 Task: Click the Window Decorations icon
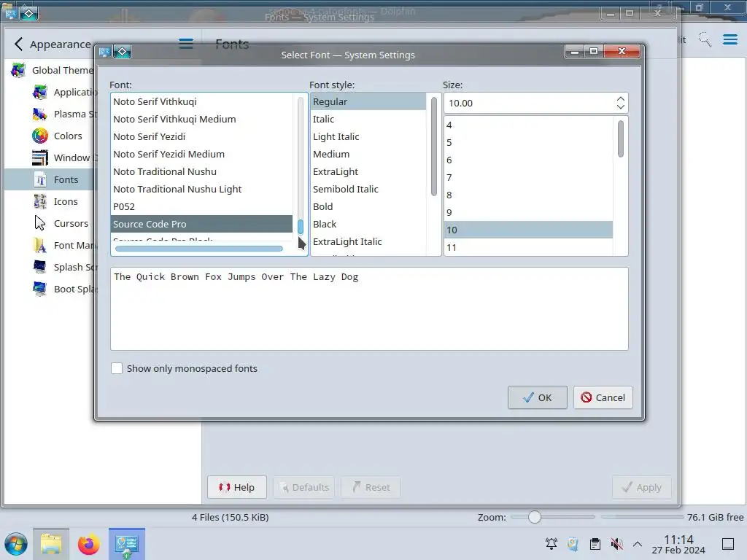tap(40, 157)
